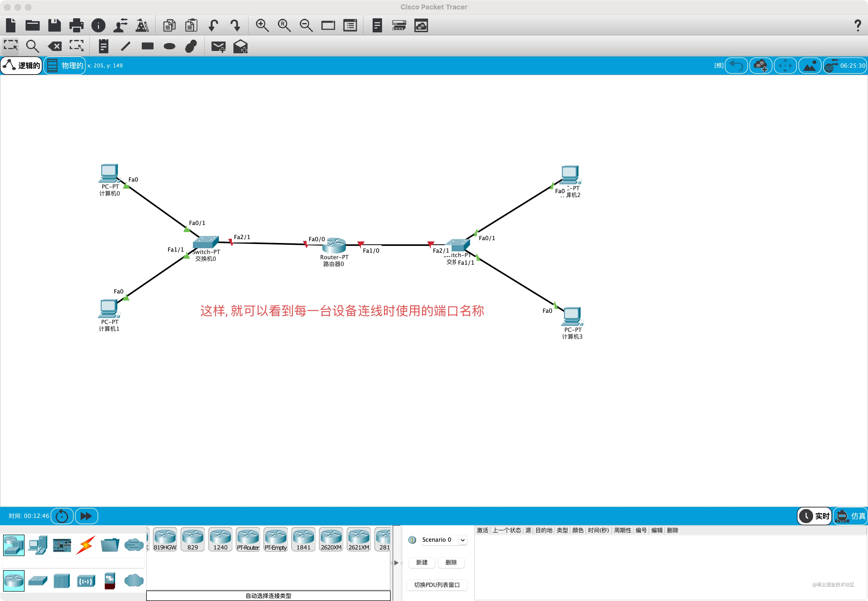Switch to 仿真 simulation mode

(850, 516)
